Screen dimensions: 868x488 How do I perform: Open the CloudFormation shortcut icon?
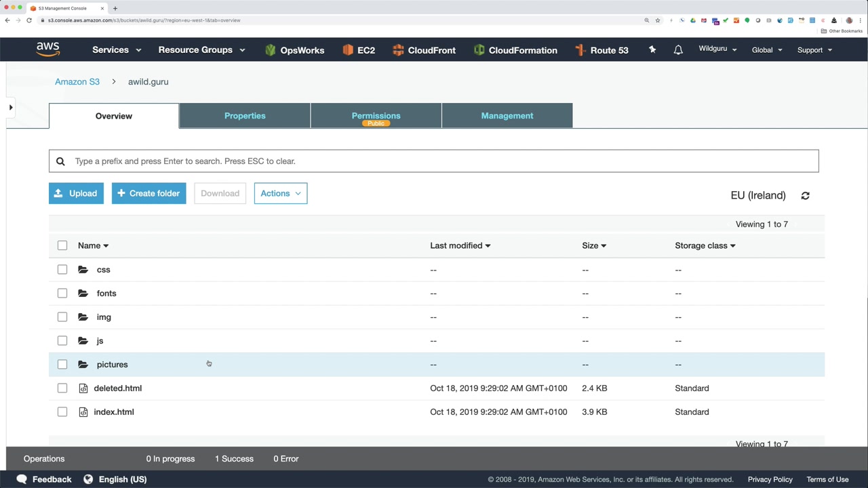[479, 50]
